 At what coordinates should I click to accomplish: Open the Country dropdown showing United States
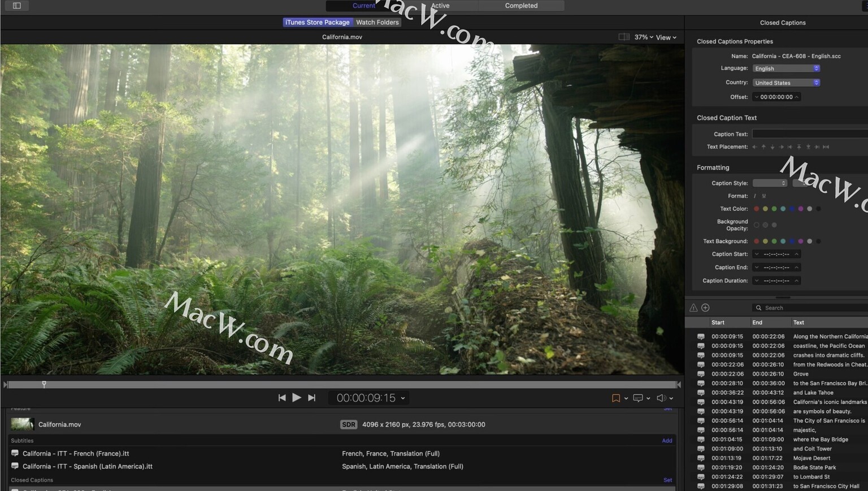pyautogui.click(x=786, y=83)
